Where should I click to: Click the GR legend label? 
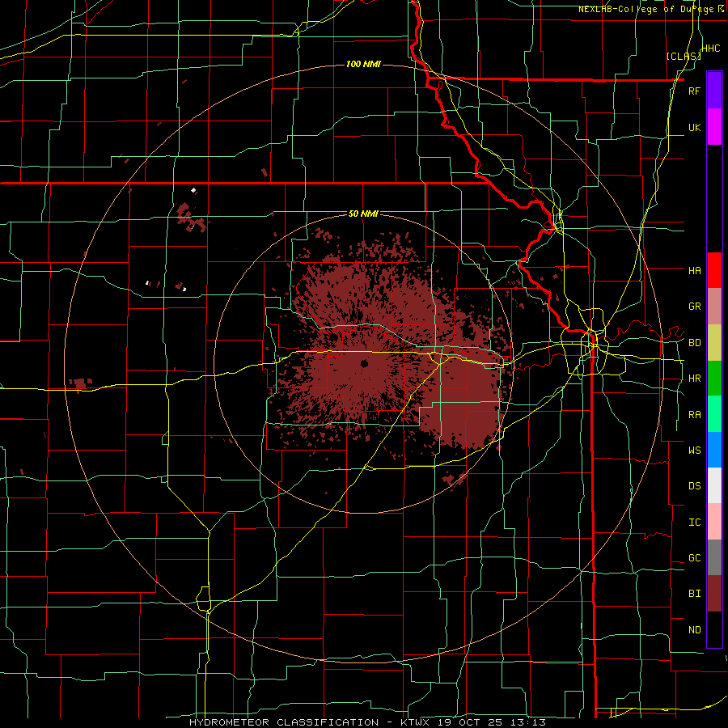point(694,307)
